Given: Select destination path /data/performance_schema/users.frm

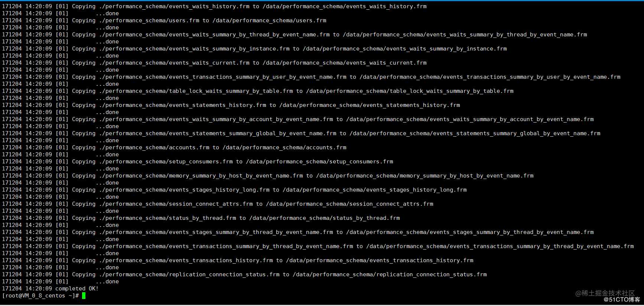Looking at the screenshot, I should pos(269,20).
